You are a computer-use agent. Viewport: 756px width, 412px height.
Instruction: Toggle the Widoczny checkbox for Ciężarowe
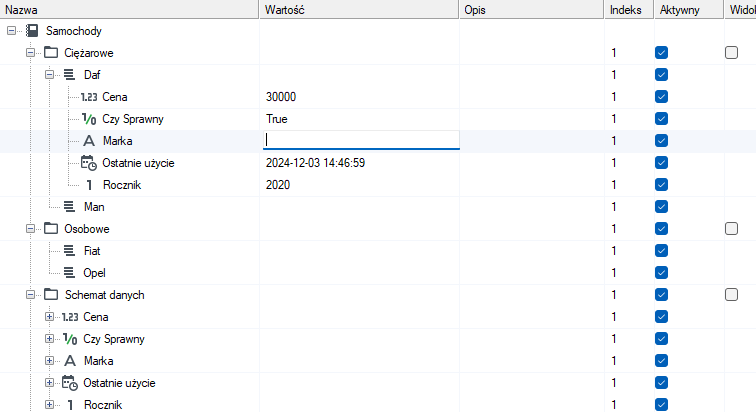point(731,53)
